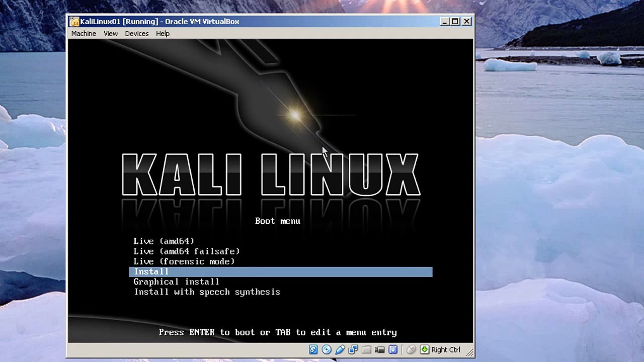The height and width of the screenshot is (362, 644).
Task: Click the VirtualBox window title bar icon
Action: tap(74, 22)
